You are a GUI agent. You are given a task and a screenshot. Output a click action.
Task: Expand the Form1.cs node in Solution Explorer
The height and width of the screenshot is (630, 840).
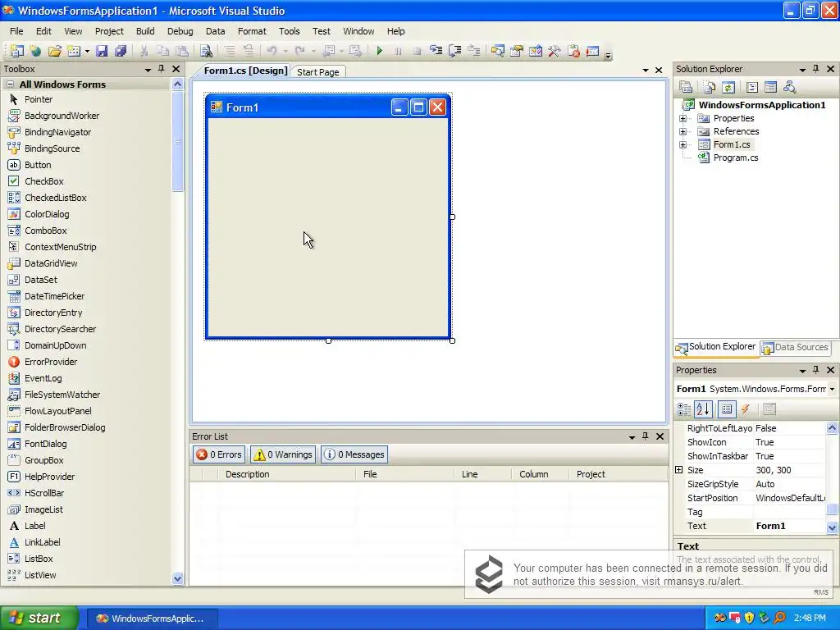pyautogui.click(x=683, y=144)
